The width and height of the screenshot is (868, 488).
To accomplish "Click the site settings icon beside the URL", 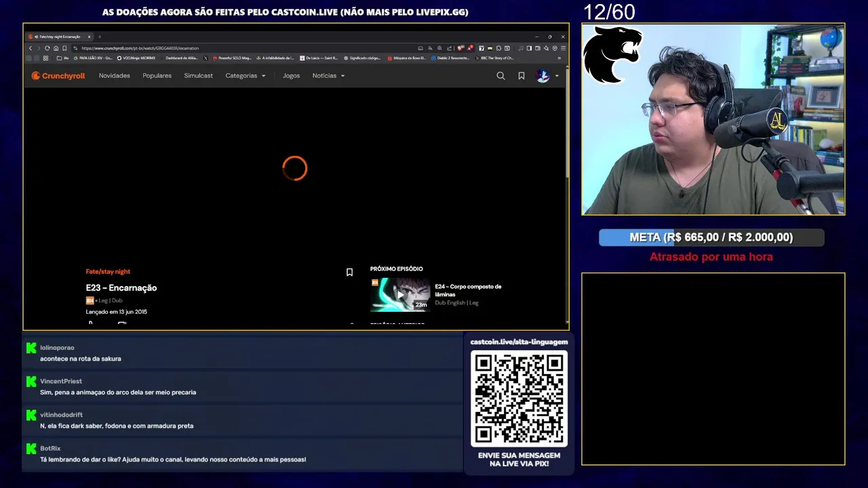I will 75,48.
